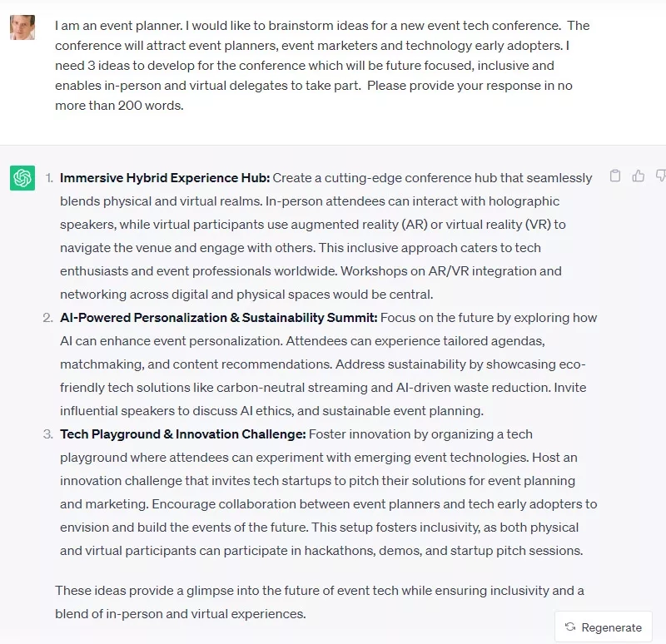Click the user prompt about event planner

[321, 66]
